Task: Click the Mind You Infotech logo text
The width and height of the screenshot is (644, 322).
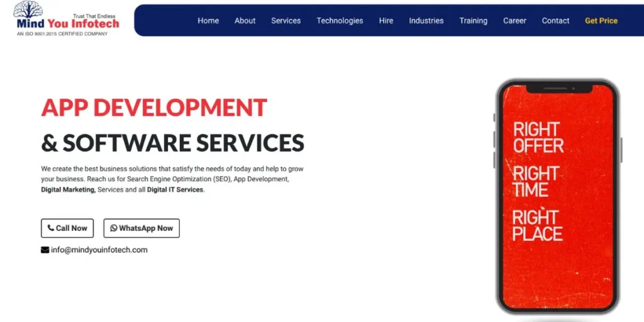Action: coord(68,25)
